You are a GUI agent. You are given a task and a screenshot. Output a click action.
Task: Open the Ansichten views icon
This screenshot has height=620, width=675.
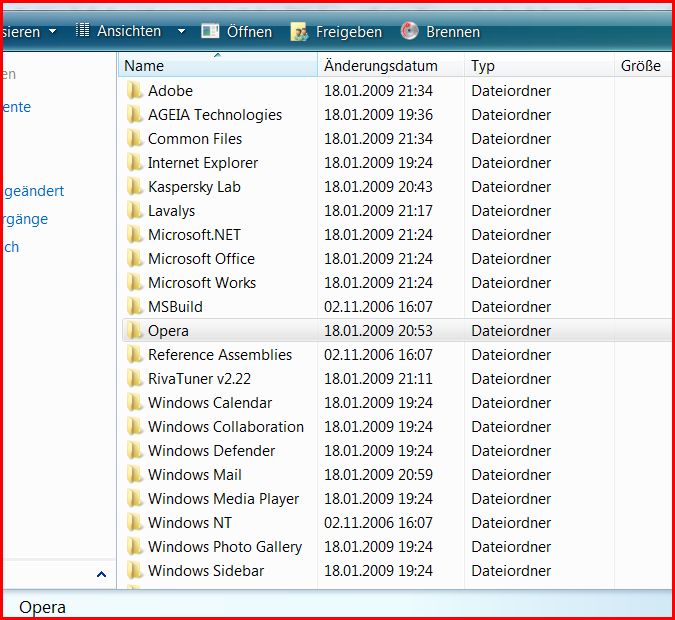point(82,31)
